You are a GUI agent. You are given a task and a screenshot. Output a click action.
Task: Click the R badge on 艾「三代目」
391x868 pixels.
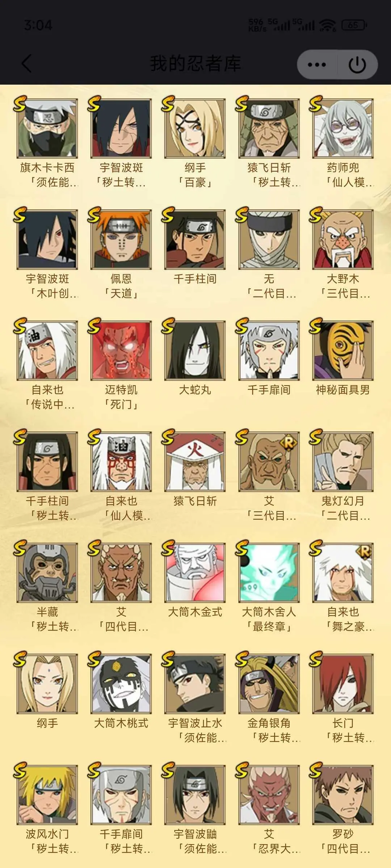point(288,443)
